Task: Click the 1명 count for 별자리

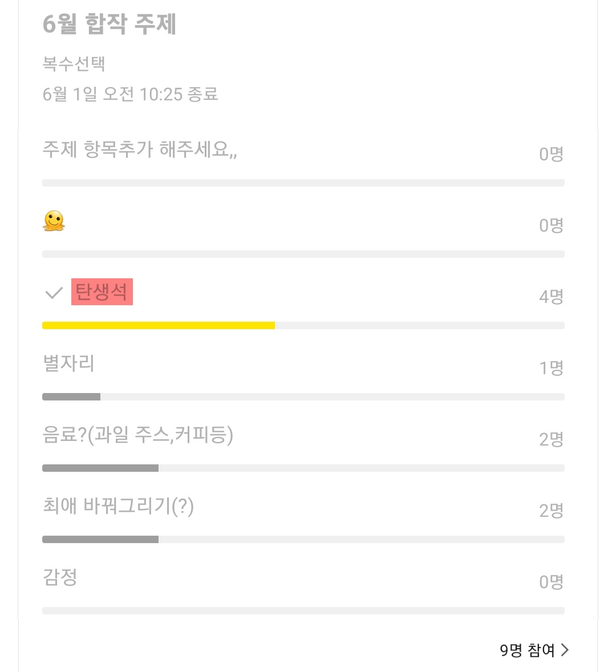Action: [x=551, y=368]
